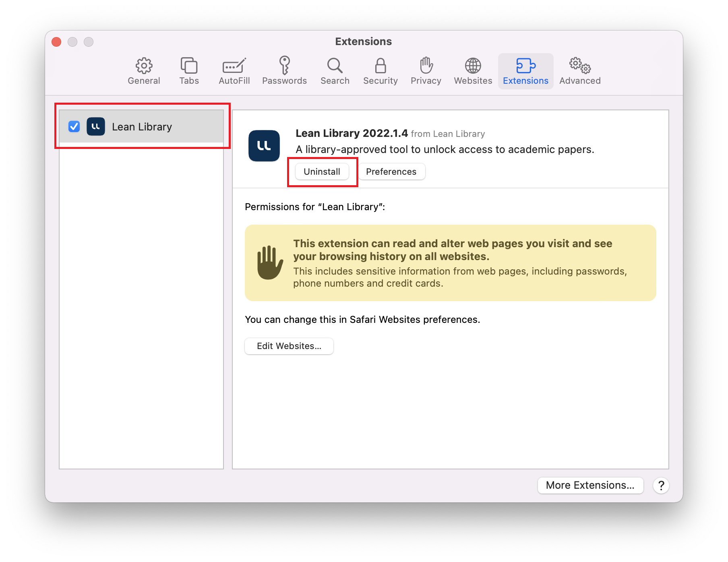Select Lean Library in the extensions list
This screenshot has width=728, height=562.
(142, 127)
